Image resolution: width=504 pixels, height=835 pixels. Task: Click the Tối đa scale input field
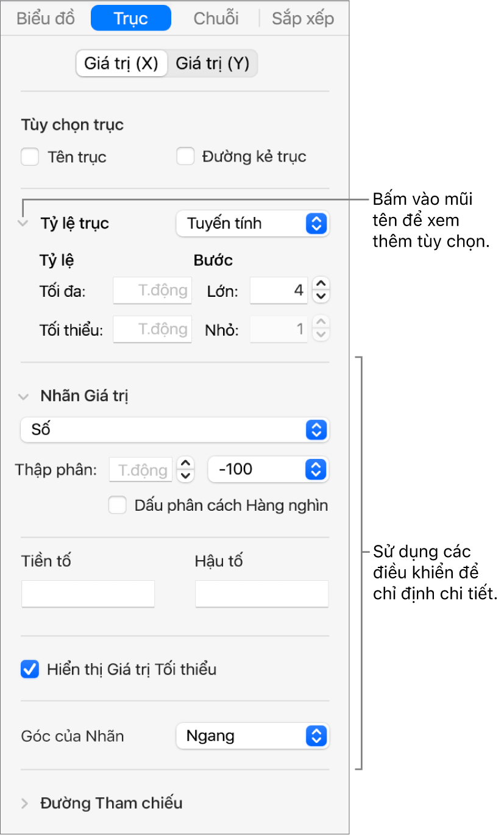[x=152, y=291]
